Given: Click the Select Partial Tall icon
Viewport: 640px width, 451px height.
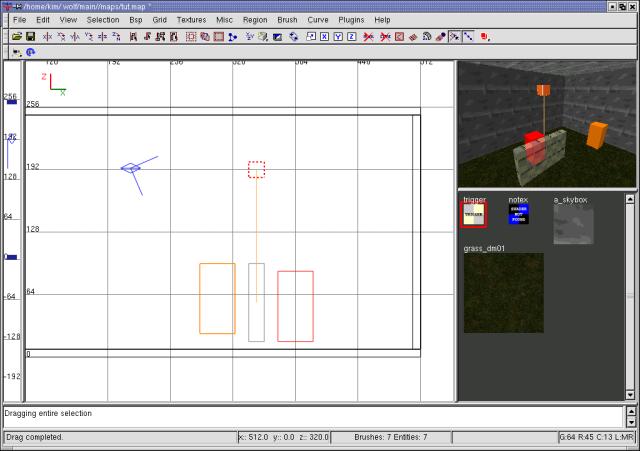Looking at the screenshot, I should pyautogui.click(x=160, y=37).
